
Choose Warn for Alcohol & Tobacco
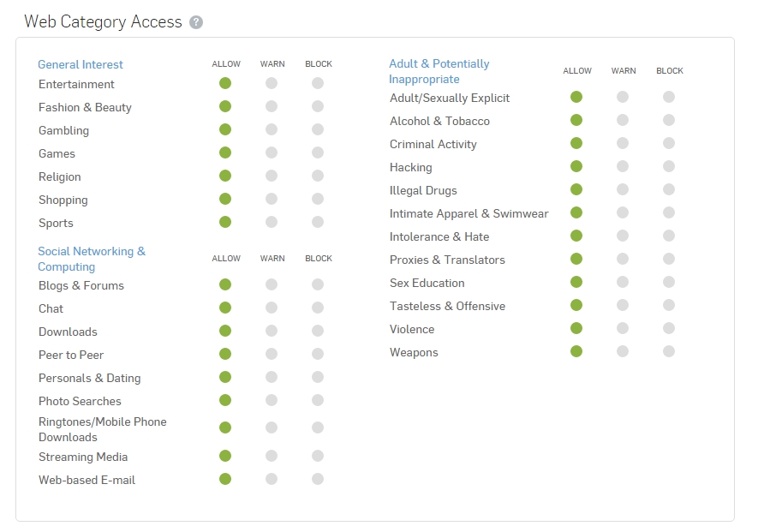623,120
